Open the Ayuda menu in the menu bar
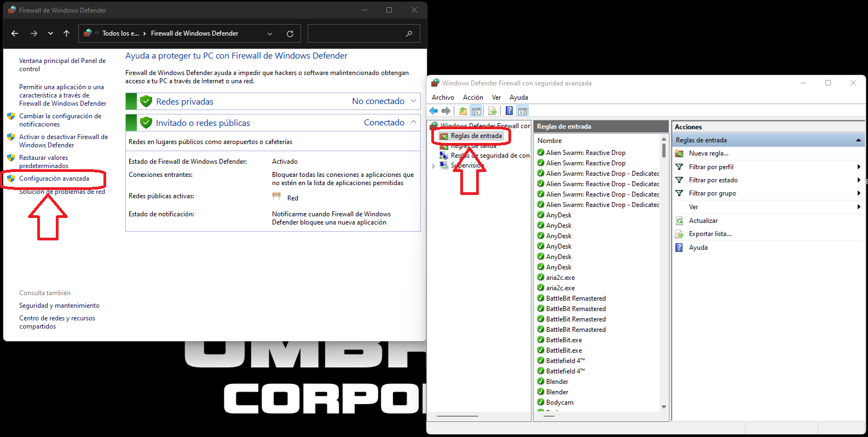The width and height of the screenshot is (868, 437). pyautogui.click(x=519, y=97)
